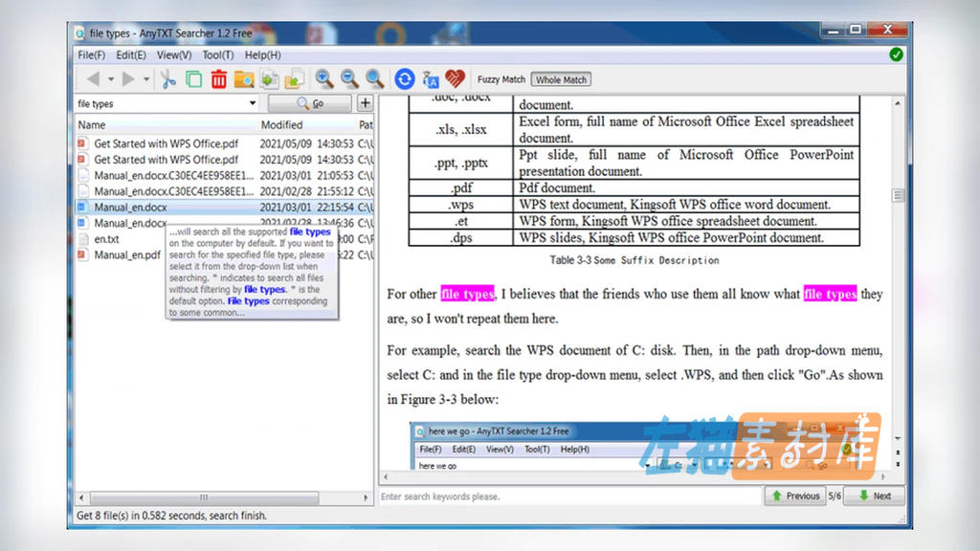Screen dimensions: 980x551
Task: Open the File(F) menu
Action: tap(91, 55)
